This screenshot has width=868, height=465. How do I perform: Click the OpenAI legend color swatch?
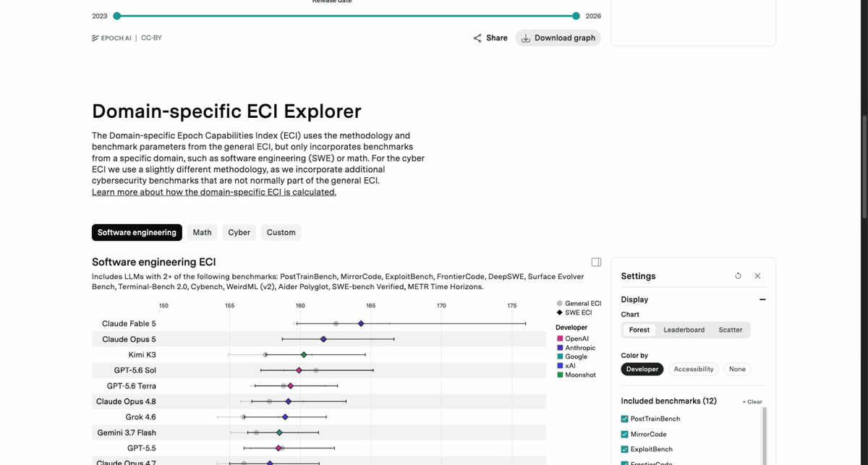(x=560, y=338)
